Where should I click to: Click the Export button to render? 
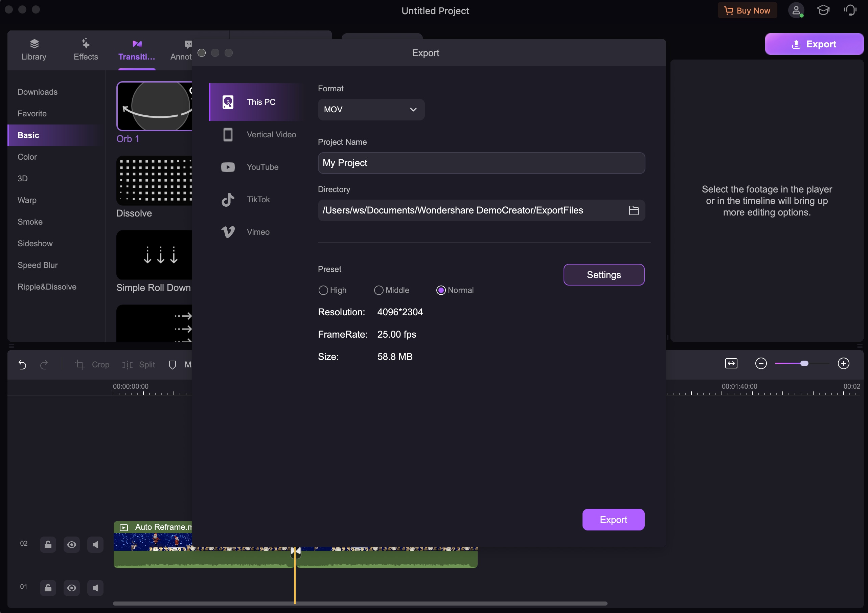point(613,519)
